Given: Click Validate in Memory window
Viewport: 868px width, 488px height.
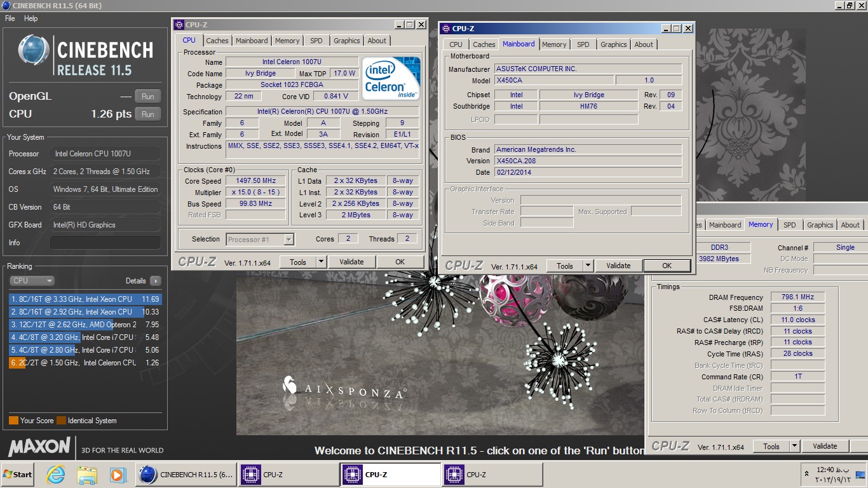Looking at the screenshot, I should 825,446.
